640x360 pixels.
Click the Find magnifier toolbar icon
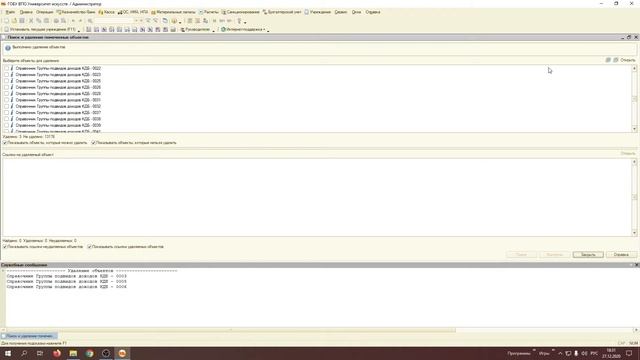[90, 21]
